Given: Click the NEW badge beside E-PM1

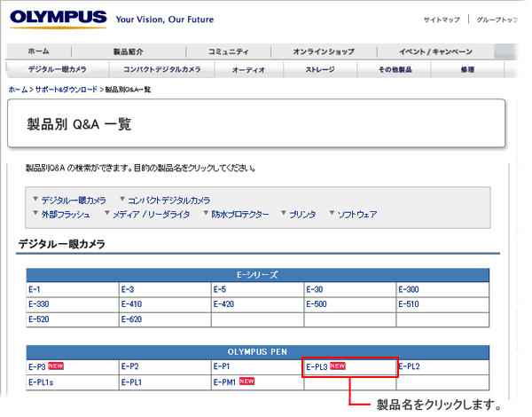Looking at the screenshot, I should [246, 382].
